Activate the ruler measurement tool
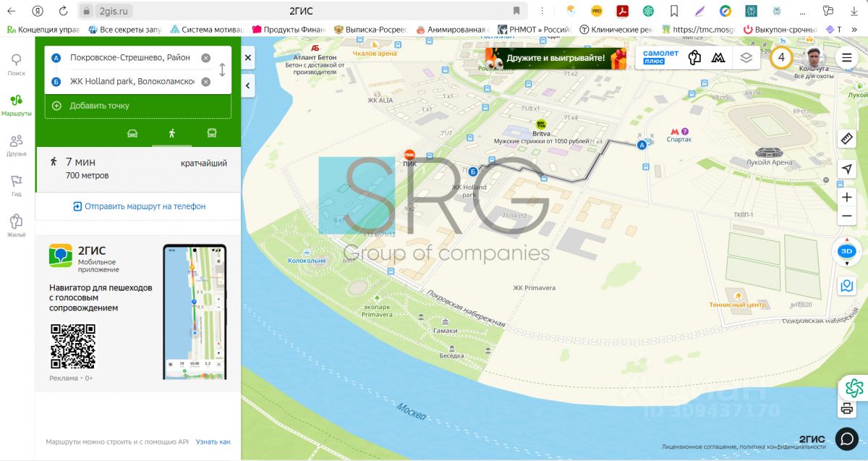Screen dimensions: 868x461 847,138
